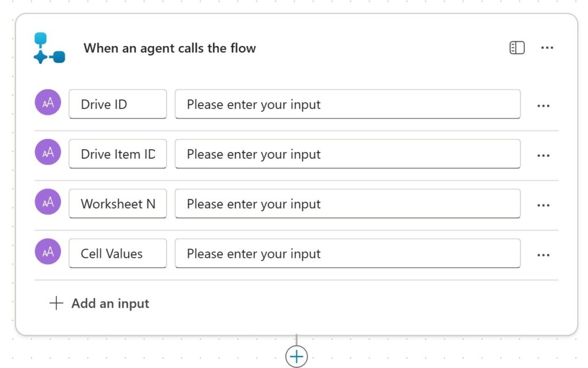Click the value input box for Drive ID

(347, 104)
